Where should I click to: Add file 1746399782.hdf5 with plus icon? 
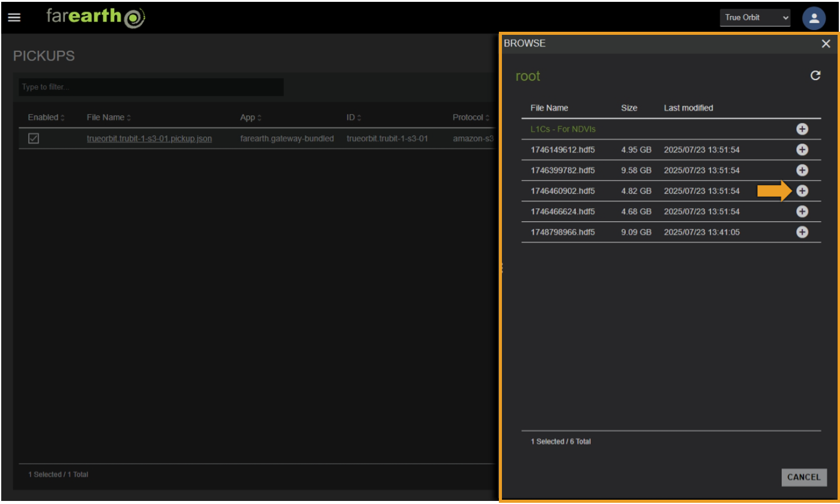click(802, 170)
